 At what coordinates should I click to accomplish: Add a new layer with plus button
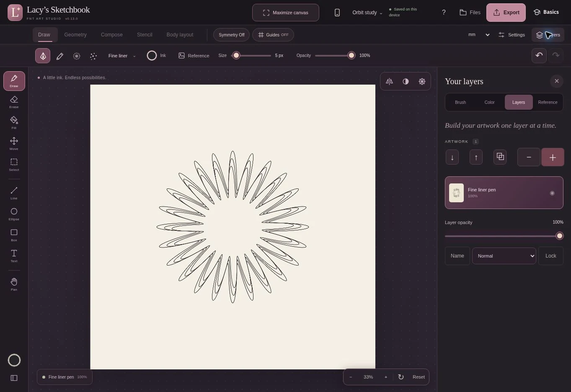[x=553, y=157]
